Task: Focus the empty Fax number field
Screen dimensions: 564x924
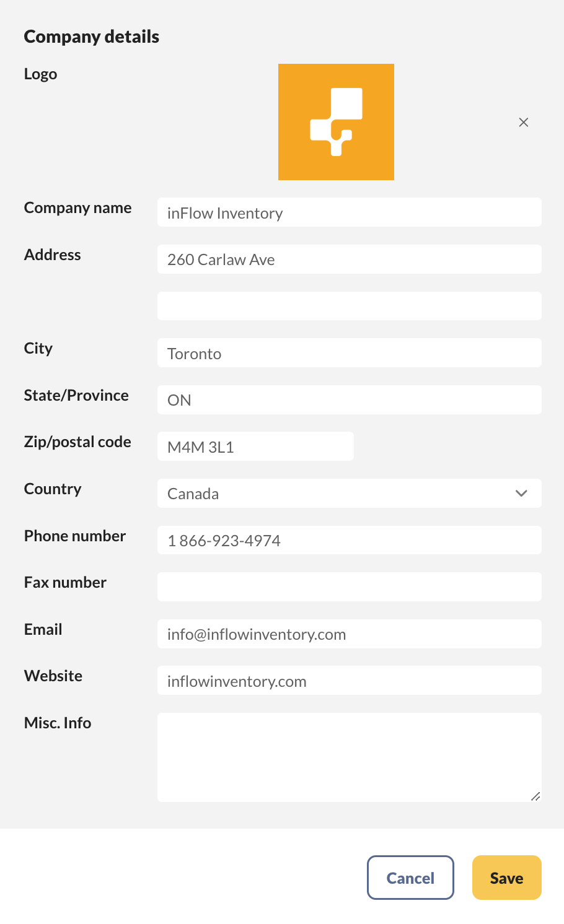Action: pos(349,587)
